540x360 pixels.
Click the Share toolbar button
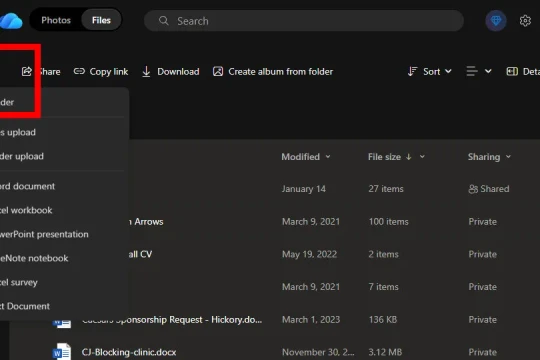[41, 72]
